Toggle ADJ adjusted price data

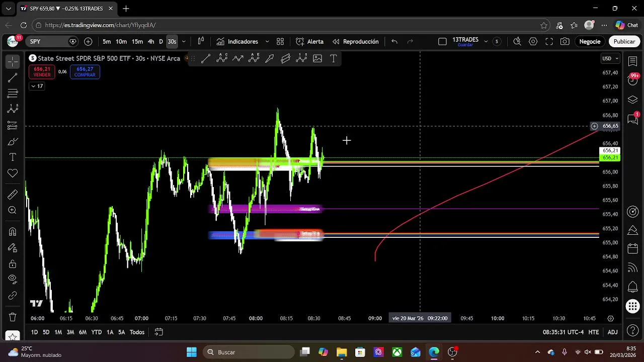pos(612,332)
